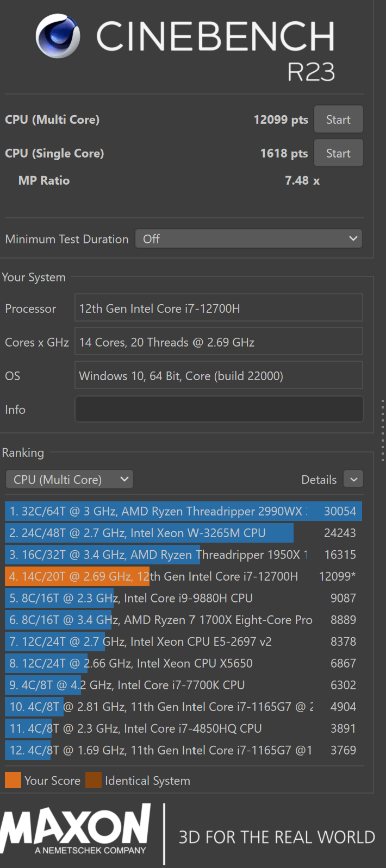Start the CPU Multi Core test
386x868 pixels.
click(338, 119)
